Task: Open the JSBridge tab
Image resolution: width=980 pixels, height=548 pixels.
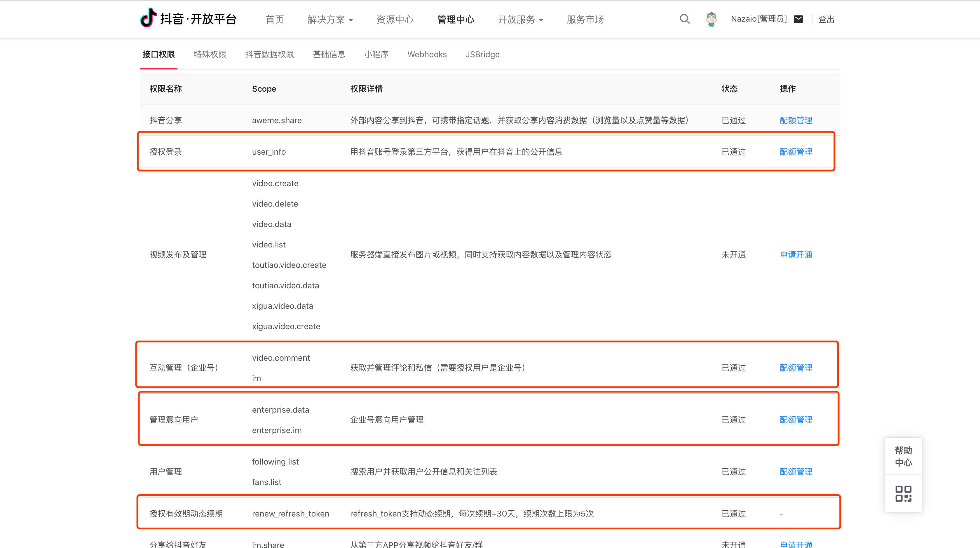Action: click(x=482, y=54)
